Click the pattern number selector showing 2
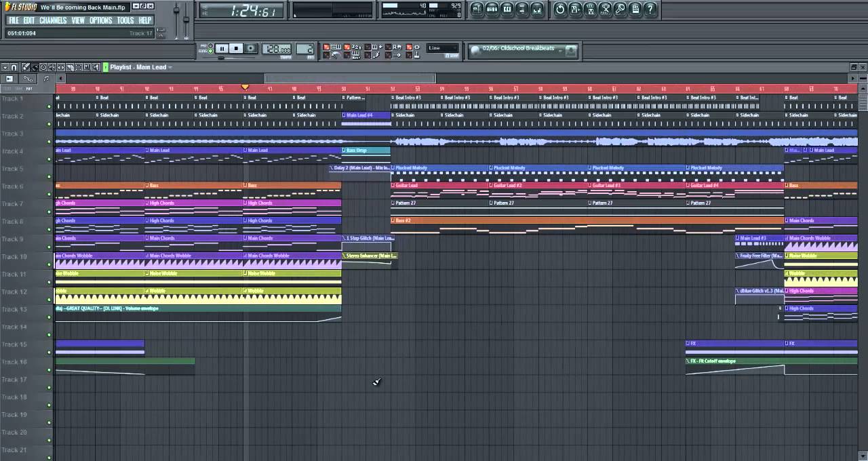868x461 pixels. coord(305,49)
